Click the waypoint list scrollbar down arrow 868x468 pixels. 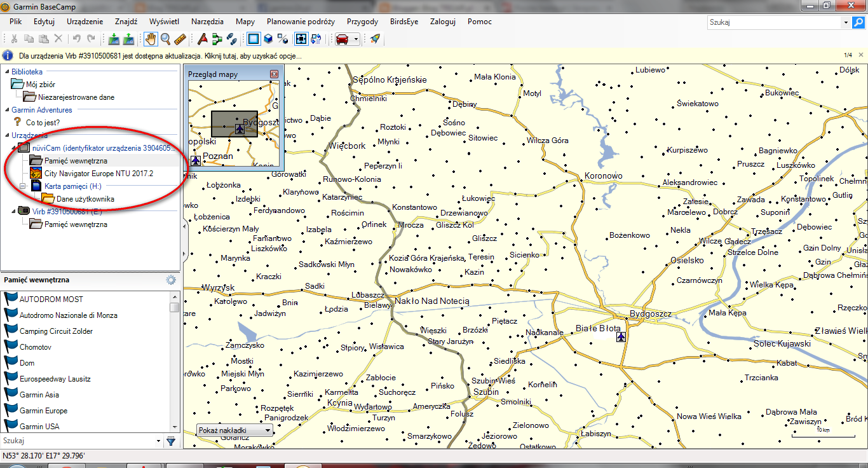click(175, 427)
